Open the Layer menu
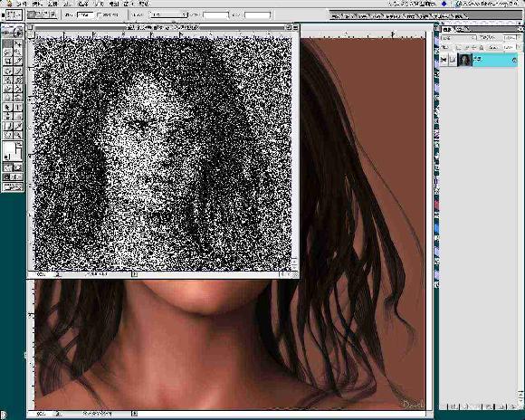This screenshot has height=420, width=525. tap(68, 4)
